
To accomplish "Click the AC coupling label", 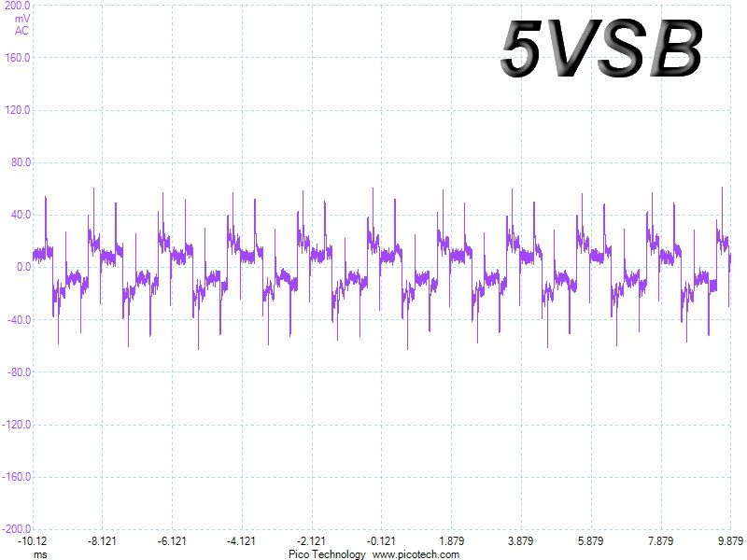I will (x=21, y=31).
